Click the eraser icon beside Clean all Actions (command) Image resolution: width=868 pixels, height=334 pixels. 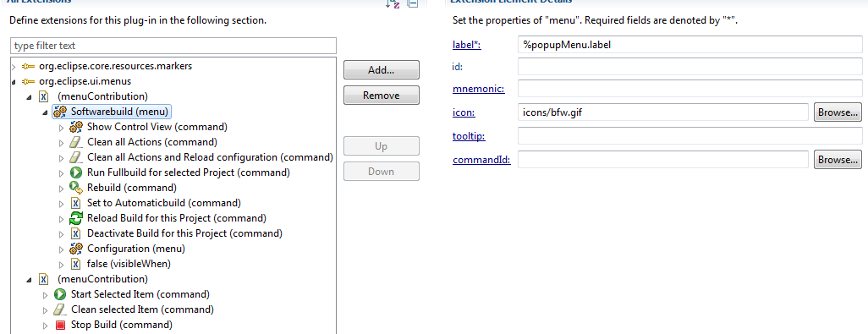pos(76,142)
